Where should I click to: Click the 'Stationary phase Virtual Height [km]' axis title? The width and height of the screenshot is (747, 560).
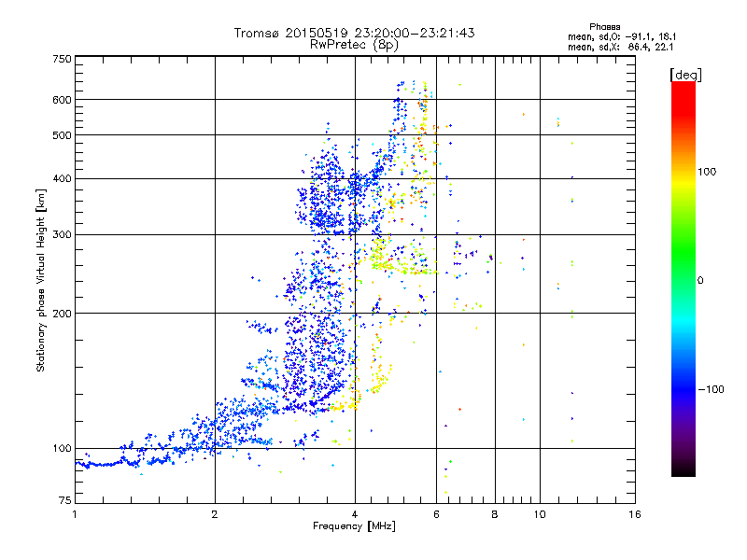click(x=41, y=280)
